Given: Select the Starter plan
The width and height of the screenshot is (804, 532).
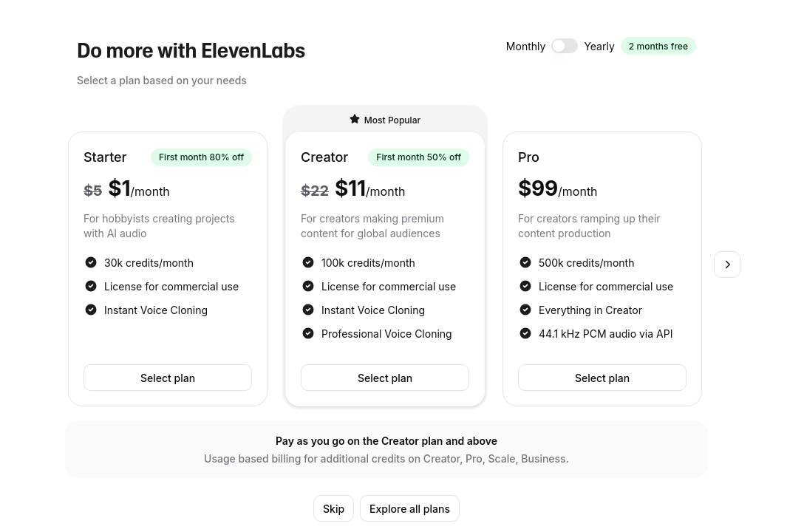Looking at the screenshot, I should (x=168, y=378).
